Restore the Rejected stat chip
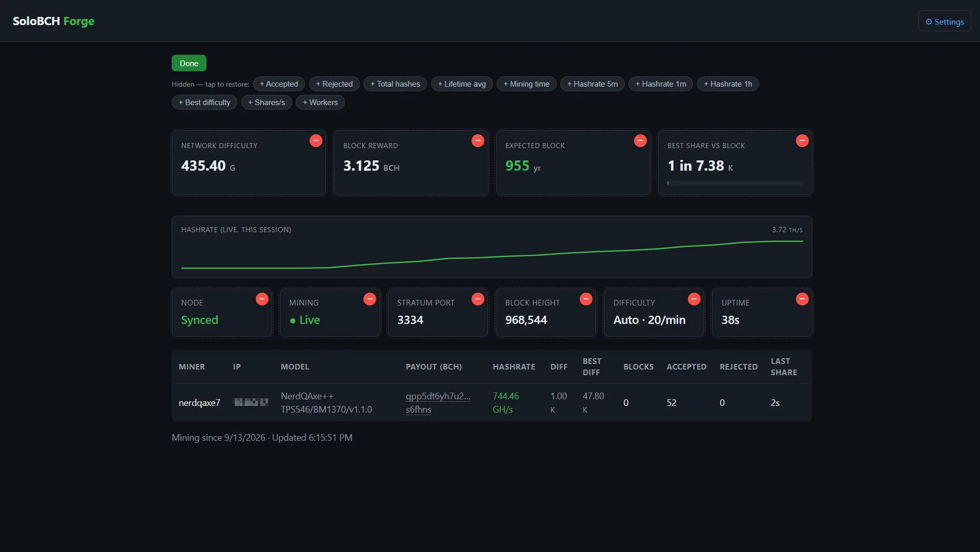 coord(334,84)
